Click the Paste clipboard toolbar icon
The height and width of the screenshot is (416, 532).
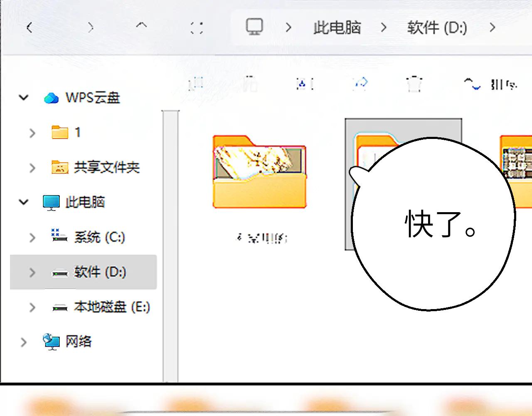pyautogui.click(x=250, y=84)
